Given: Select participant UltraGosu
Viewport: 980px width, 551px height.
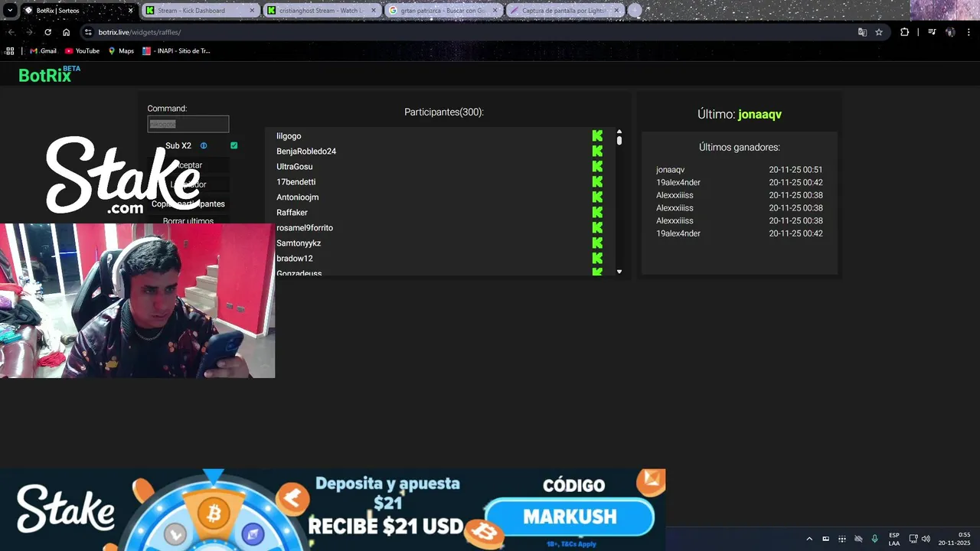Looking at the screenshot, I should tap(294, 167).
